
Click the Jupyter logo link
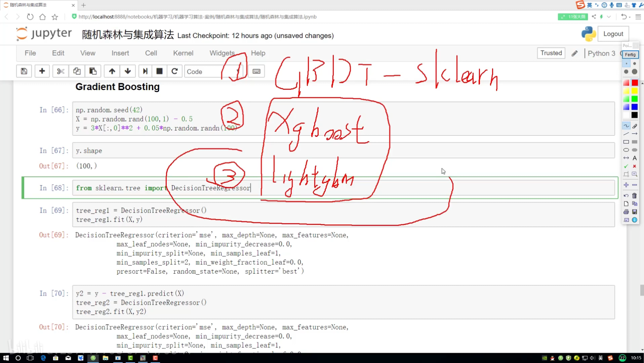44,34
